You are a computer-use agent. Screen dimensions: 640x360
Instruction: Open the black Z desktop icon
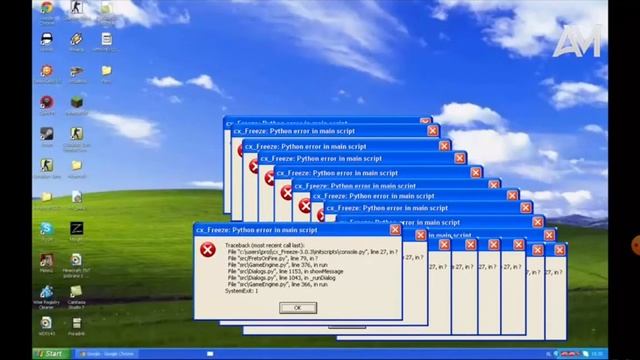(x=77, y=228)
